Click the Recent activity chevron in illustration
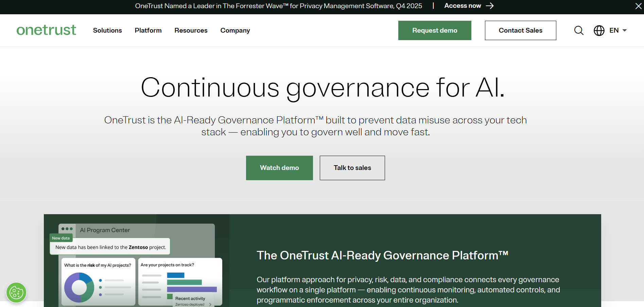Viewport: 644px width, 307px height. pos(210,304)
